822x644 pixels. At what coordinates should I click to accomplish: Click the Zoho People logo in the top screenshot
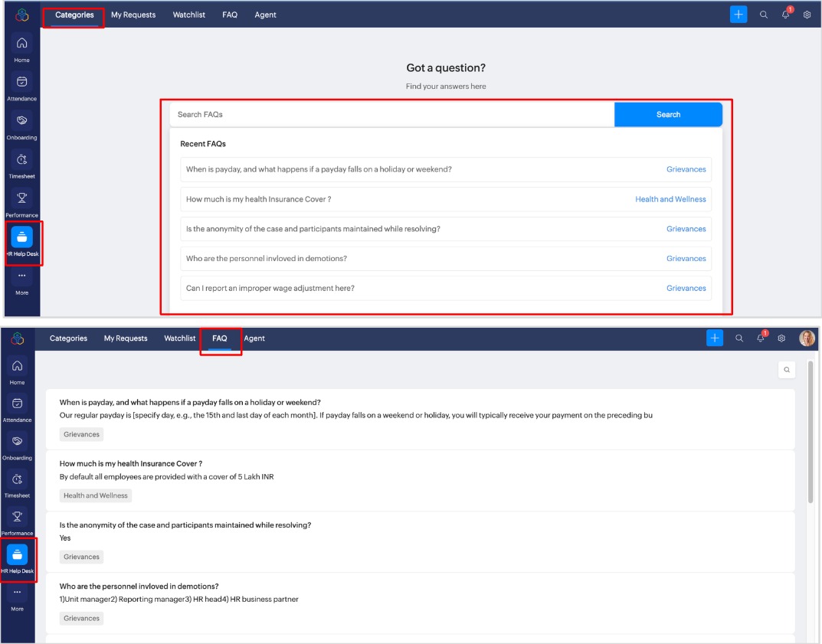tap(22, 15)
